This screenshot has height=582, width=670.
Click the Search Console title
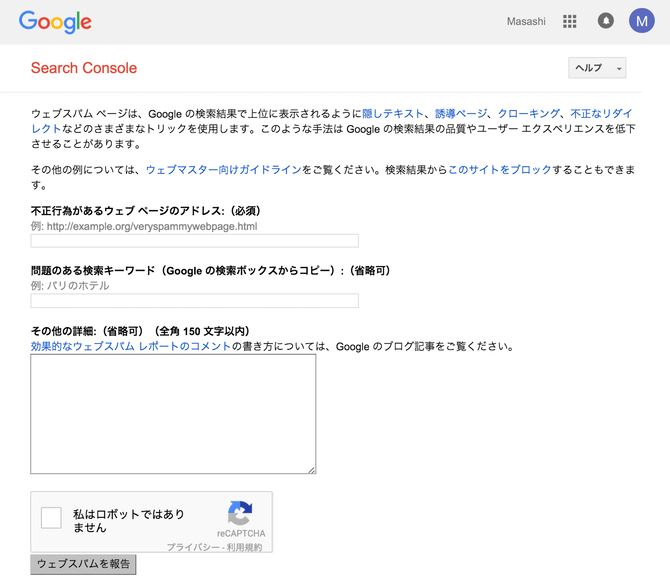[x=84, y=68]
